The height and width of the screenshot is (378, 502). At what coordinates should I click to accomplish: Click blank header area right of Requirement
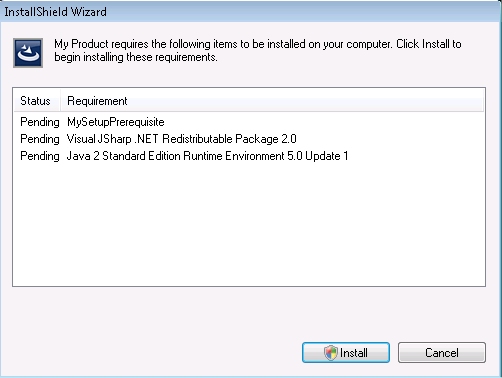308,101
